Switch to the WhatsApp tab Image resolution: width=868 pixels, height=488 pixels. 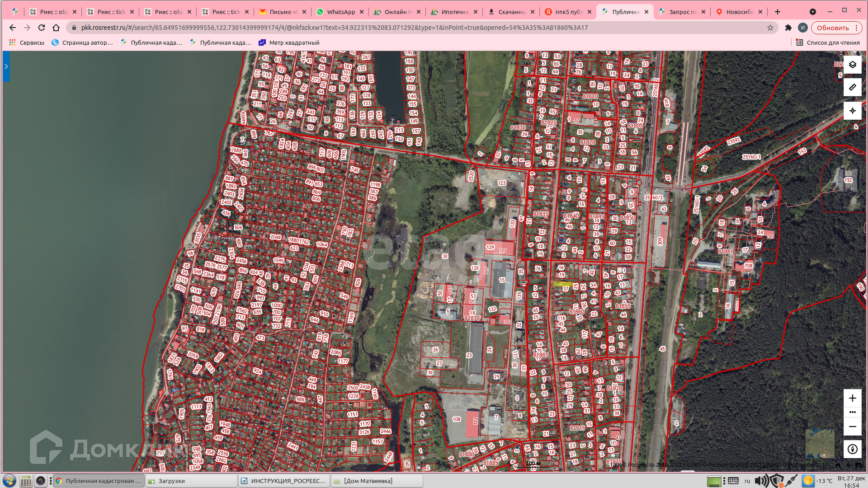[x=340, y=12]
